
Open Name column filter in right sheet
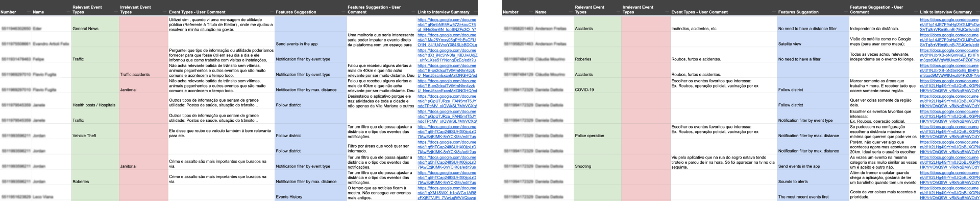point(571,12)
